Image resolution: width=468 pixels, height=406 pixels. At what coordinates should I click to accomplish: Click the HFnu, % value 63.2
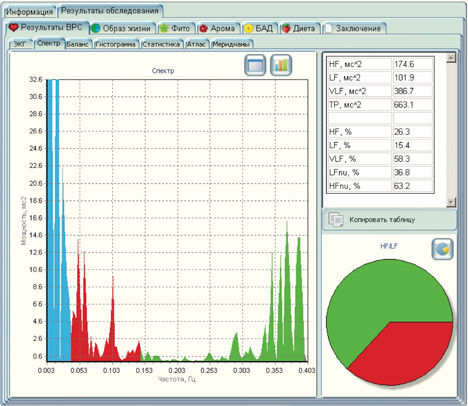coord(413,186)
